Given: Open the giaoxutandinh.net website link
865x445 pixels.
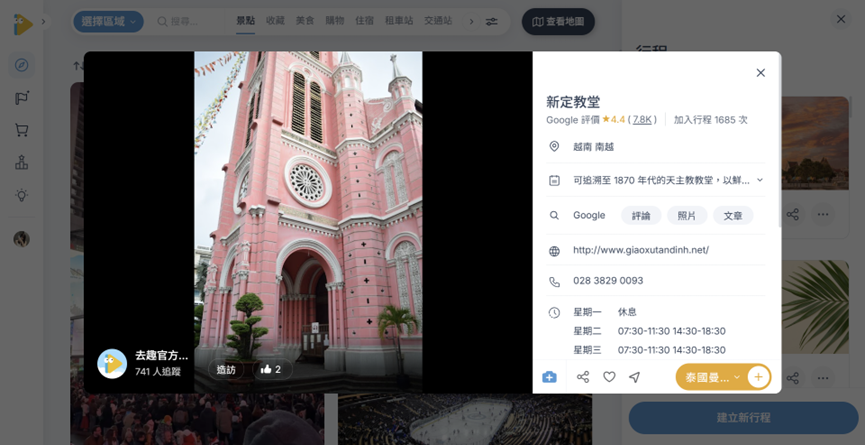Looking at the screenshot, I should coord(641,250).
